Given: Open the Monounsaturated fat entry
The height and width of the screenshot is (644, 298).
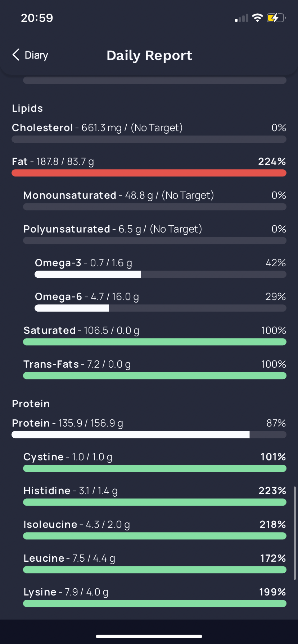Looking at the screenshot, I should tap(155, 200).
